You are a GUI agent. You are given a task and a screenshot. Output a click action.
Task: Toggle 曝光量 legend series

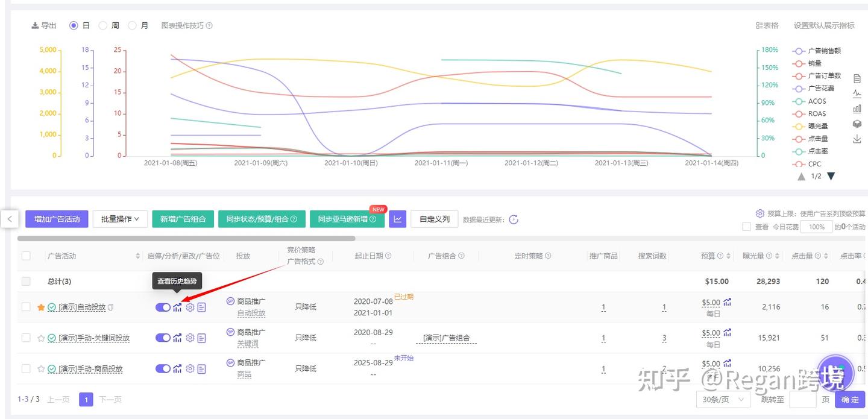click(x=811, y=126)
